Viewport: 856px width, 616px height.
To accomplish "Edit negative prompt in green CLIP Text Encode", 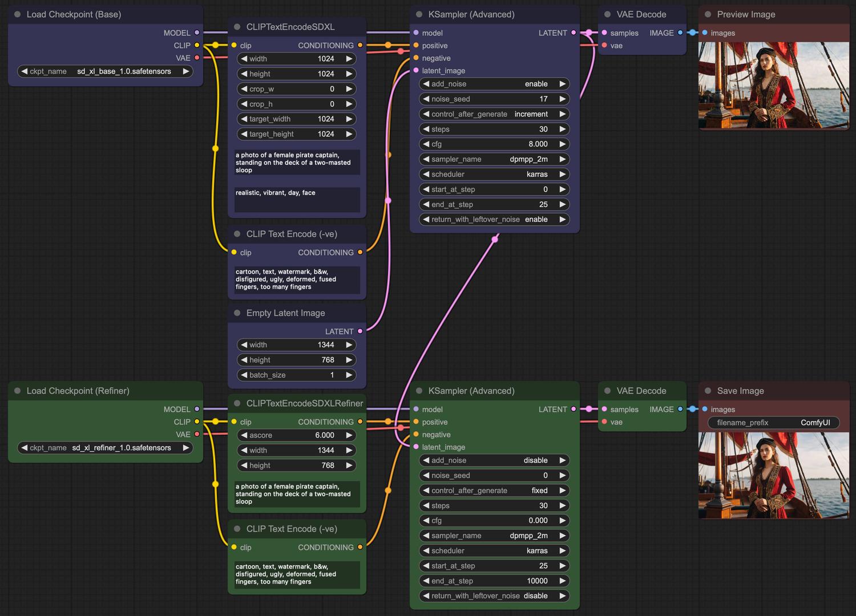I will pos(297,574).
